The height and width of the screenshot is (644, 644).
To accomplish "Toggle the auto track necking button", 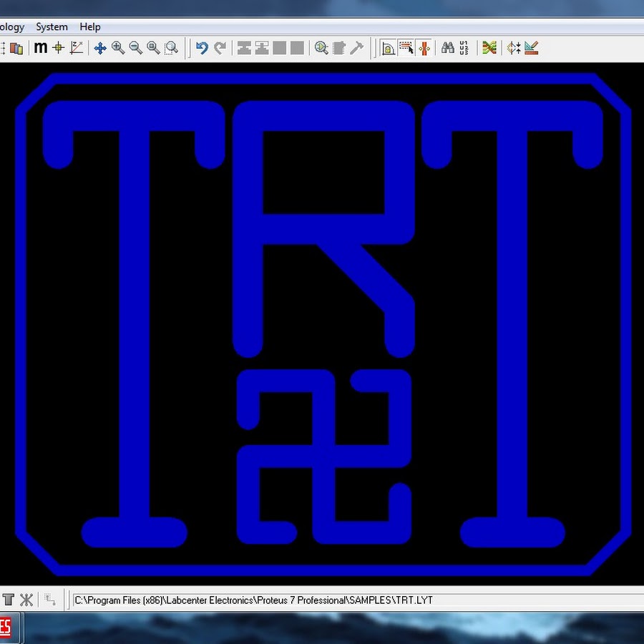I will [x=424, y=48].
